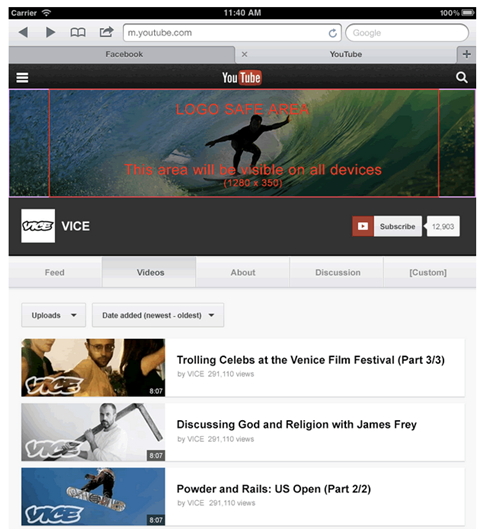Open the Feed channel tab
Screen dimensions: 478x530
click(55, 272)
